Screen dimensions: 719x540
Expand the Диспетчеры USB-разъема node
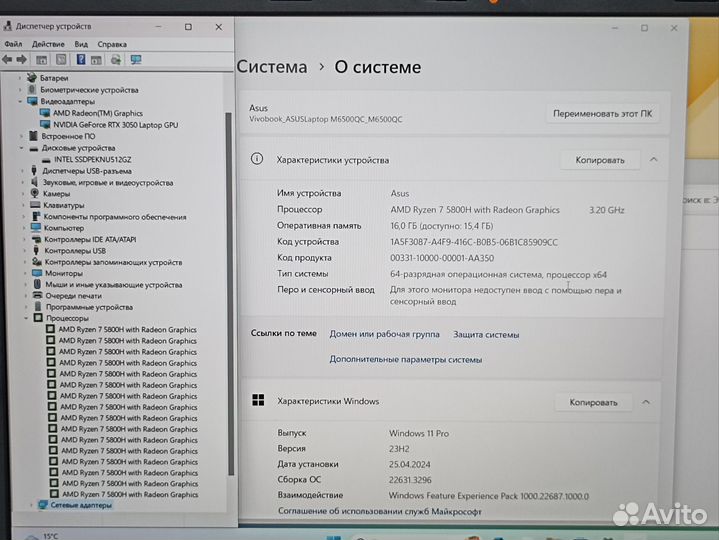point(22,171)
